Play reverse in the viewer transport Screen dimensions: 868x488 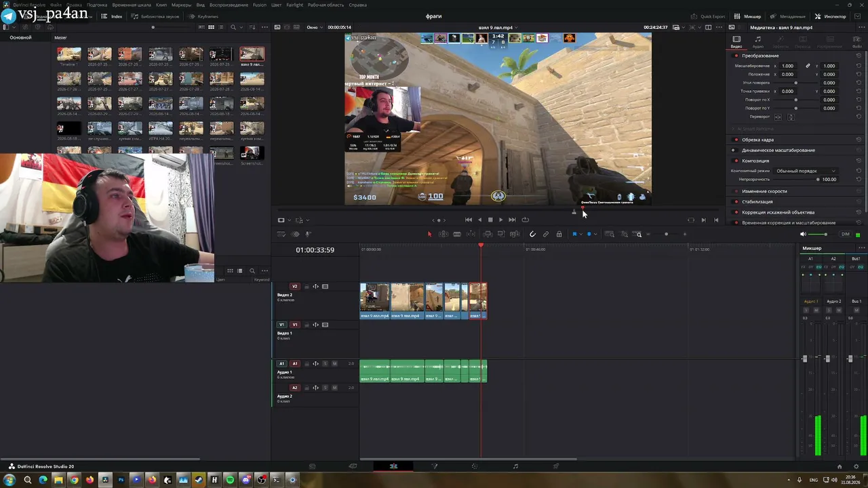[x=479, y=220]
